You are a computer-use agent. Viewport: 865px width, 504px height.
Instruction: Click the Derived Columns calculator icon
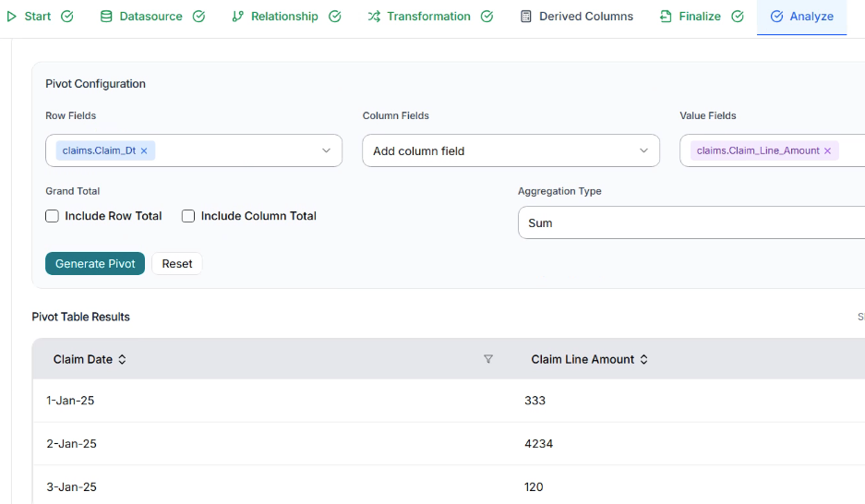[526, 17]
